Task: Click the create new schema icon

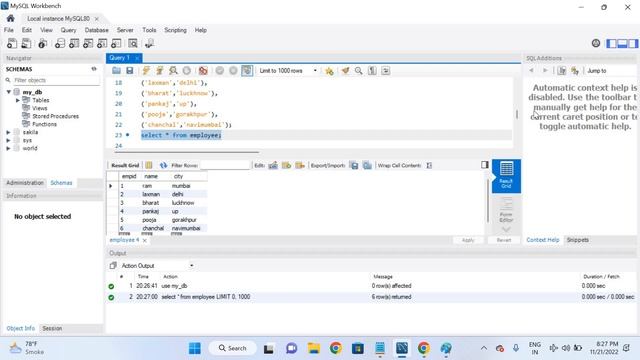Action: (60, 43)
